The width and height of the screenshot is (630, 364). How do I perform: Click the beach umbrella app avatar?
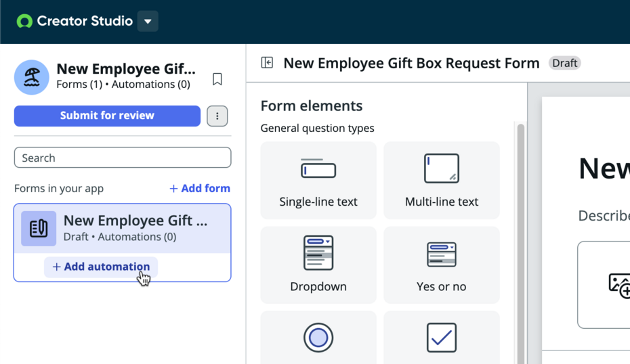32,77
